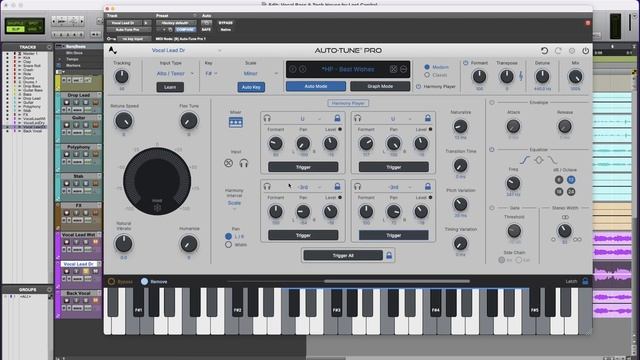Solo second unison voice with headphones

coord(358,118)
